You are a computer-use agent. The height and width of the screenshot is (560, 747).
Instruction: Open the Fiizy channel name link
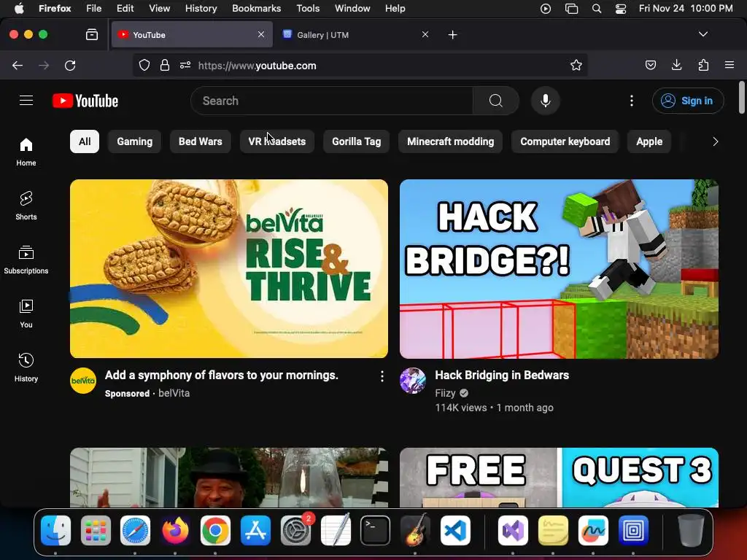445,393
